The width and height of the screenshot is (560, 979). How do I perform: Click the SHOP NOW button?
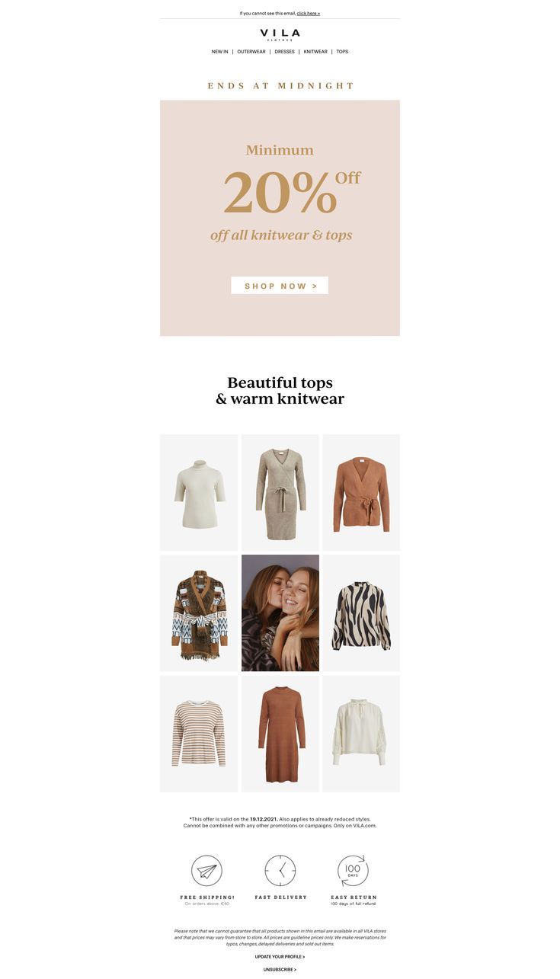click(x=280, y=286)
